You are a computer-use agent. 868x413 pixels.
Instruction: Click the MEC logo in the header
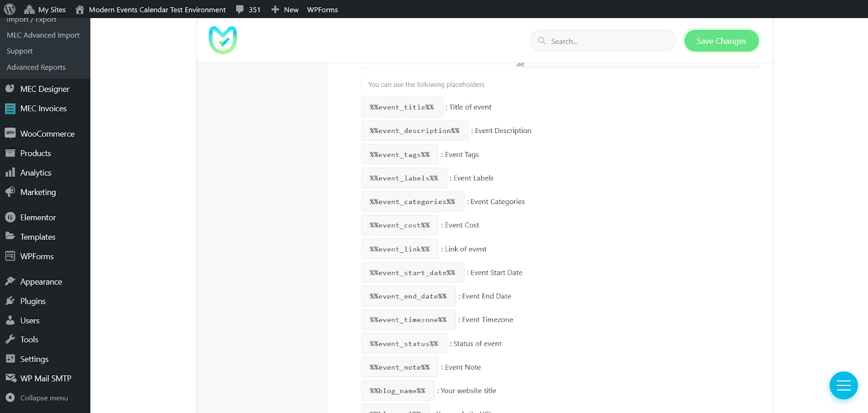pyautogui.click(x=223, y=40)
